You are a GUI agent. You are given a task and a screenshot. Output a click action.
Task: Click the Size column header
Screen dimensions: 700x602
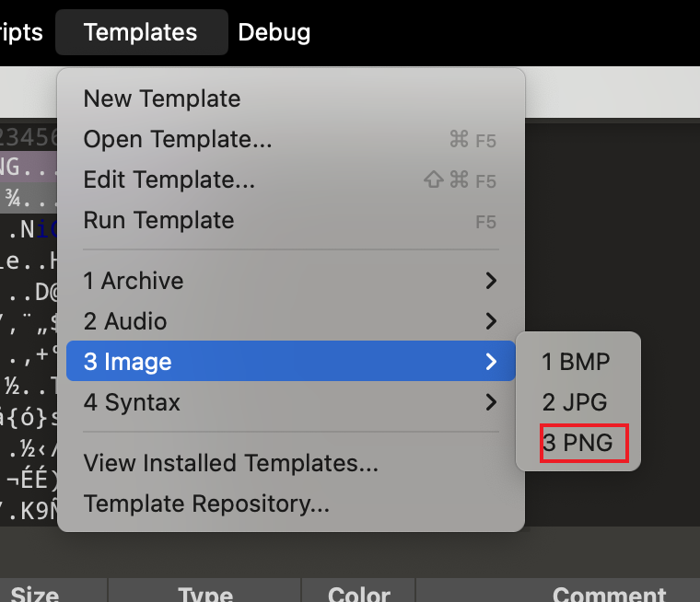click(x=35, y=595)
